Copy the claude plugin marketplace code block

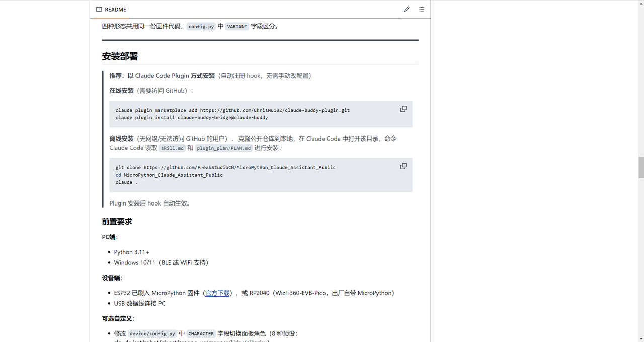pos(403,109)
